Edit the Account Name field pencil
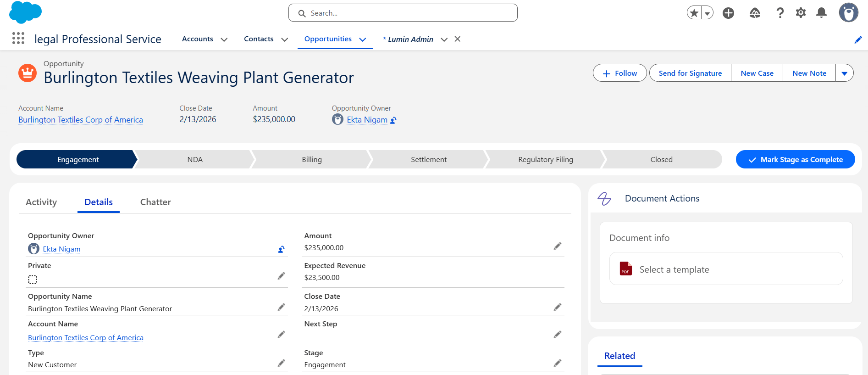This screenshot has width=868, height=375. [x=281, y=335]
